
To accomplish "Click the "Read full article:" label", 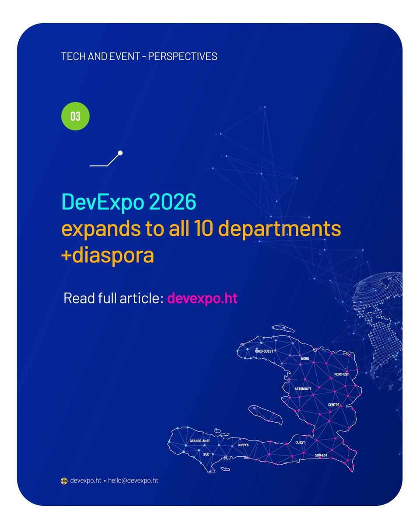I will (x=114, y=298).
